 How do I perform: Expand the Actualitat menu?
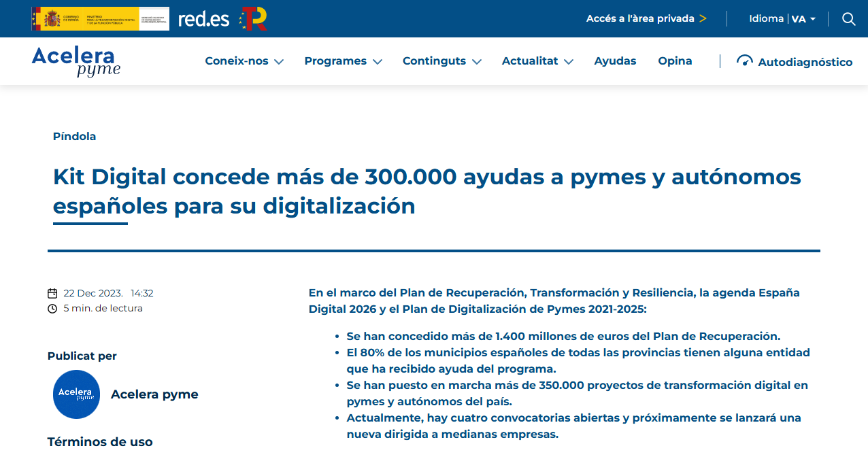click(537, 61)
